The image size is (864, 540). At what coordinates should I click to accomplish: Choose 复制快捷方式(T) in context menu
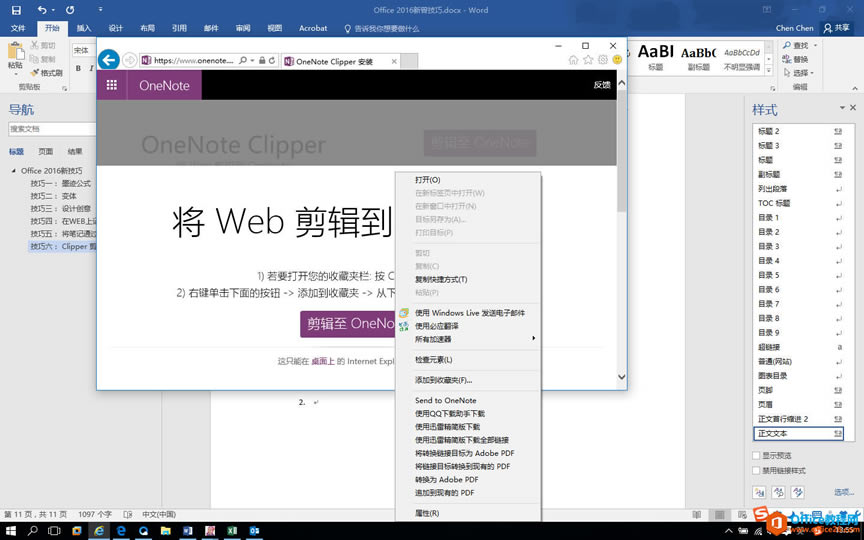[441, 279]
